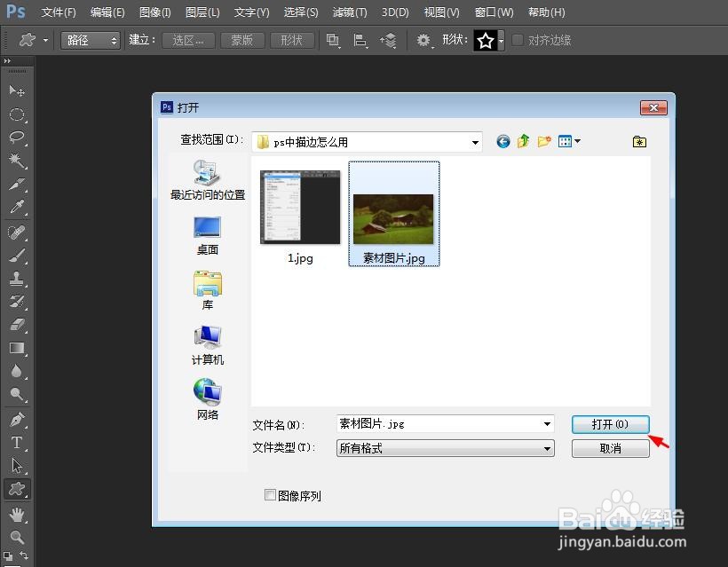Select the Pen tool
This screenshot has width=728, height=567.
[17, 420]
